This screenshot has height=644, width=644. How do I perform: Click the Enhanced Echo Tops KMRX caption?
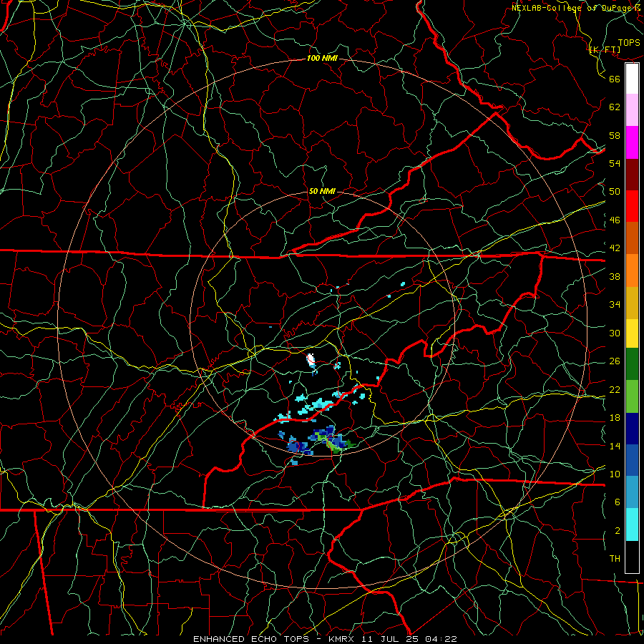click(325, 639)
